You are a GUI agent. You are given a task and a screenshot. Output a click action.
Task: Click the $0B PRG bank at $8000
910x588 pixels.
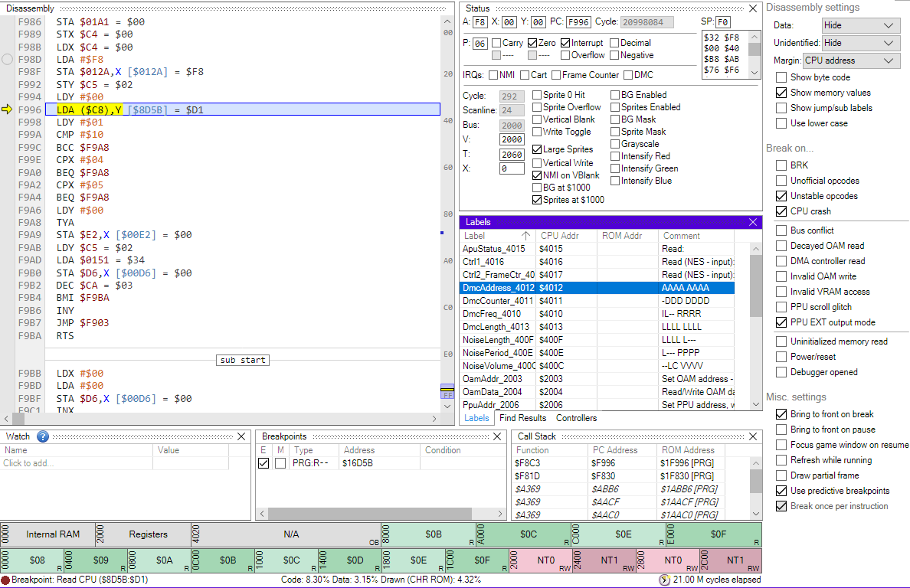pos(428,534)
